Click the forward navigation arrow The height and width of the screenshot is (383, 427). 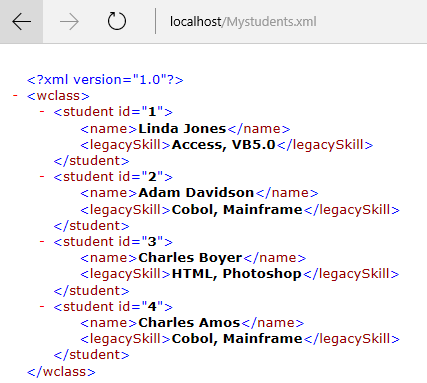[x=69, y=22]
